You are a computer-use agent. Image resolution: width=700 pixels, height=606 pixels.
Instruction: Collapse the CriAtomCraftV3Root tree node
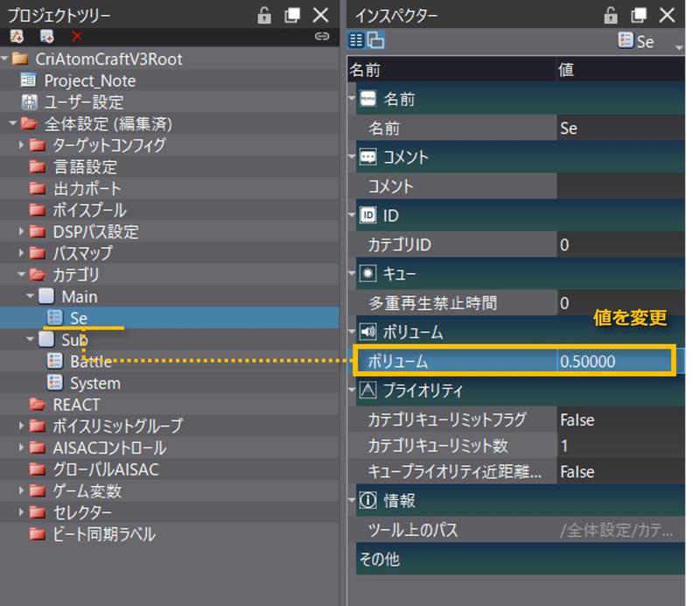point(5,59)
